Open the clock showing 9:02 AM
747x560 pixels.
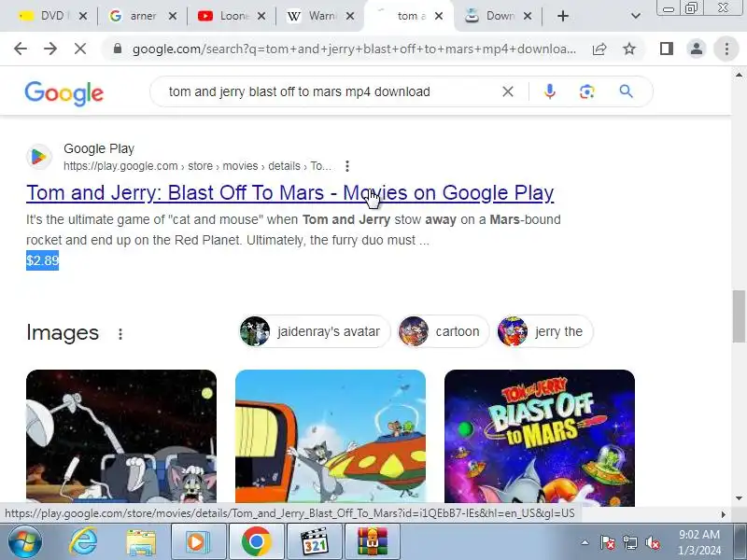click(699, 542)
